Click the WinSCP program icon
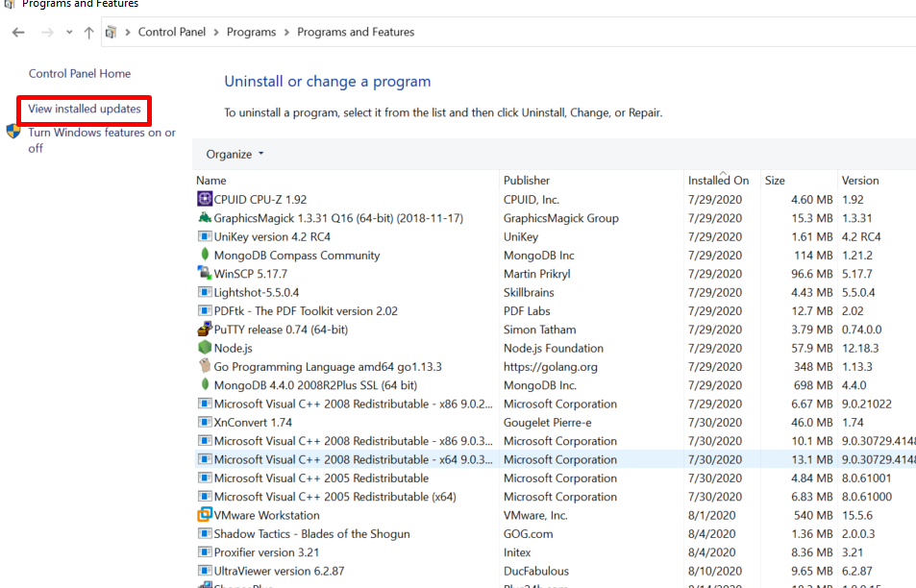 click(205, 273)
